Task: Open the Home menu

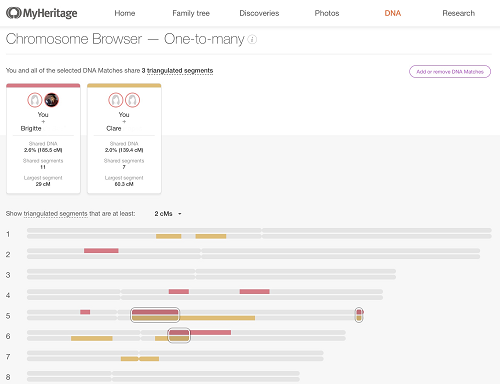Action: click(125, 13)
